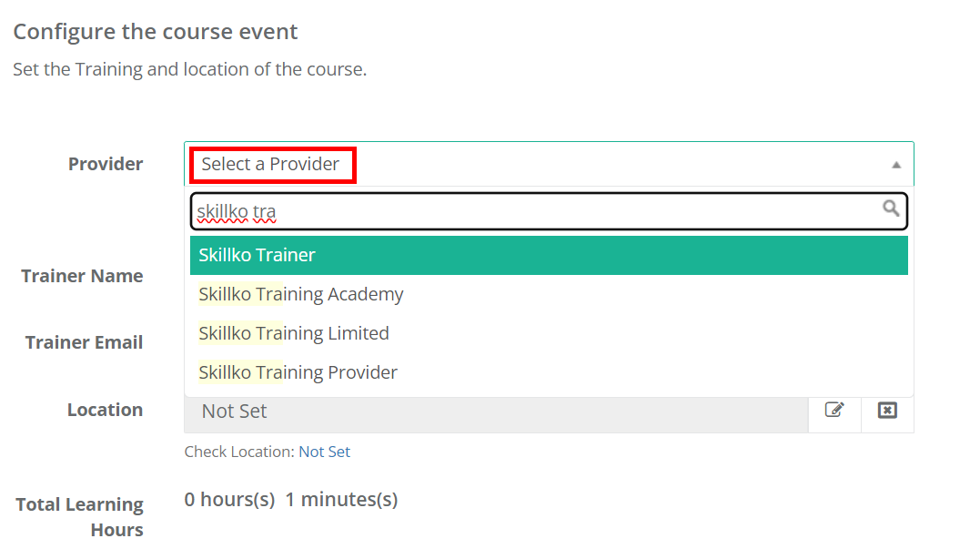The height and width of the screenshot is (559, 980).
Task: Click the search magnifier icon in dropdown
Action: tap(891, 210)
